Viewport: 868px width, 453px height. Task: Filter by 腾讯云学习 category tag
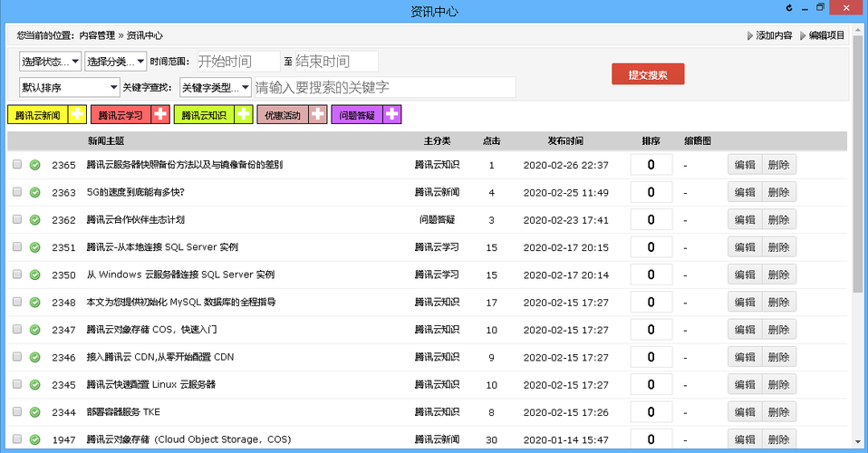tap(121, 115)
